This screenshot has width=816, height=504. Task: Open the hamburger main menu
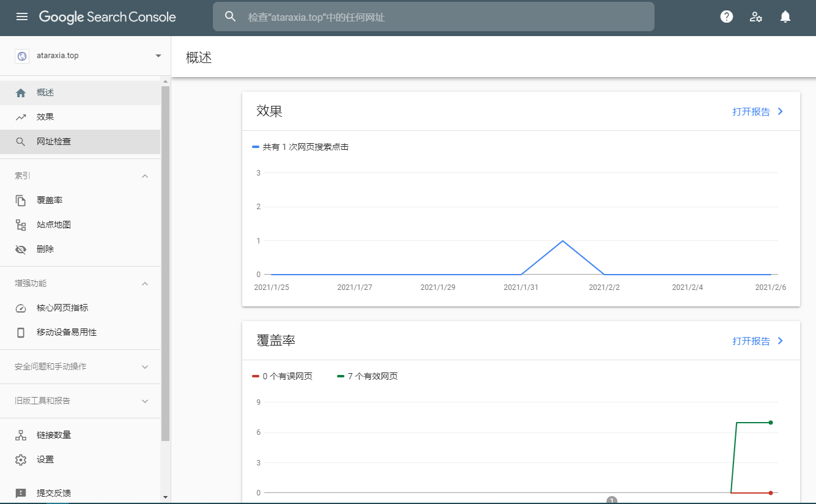point(22,17)
